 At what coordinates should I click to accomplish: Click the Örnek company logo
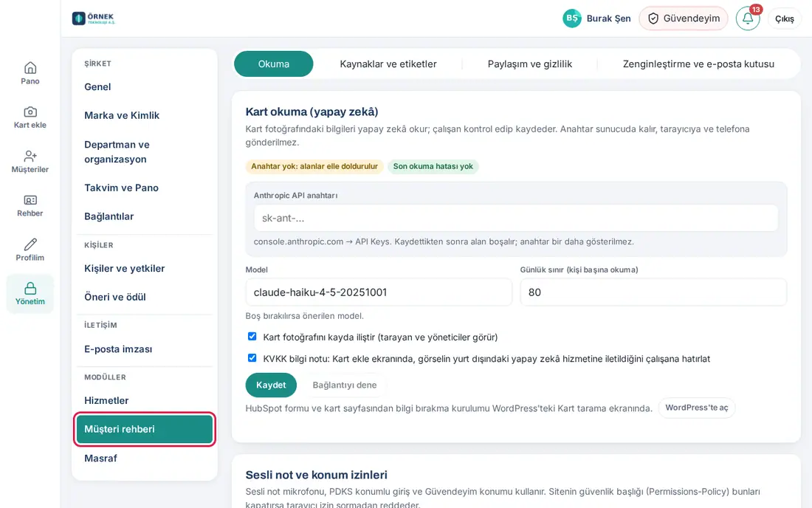(x=94, y=18)
